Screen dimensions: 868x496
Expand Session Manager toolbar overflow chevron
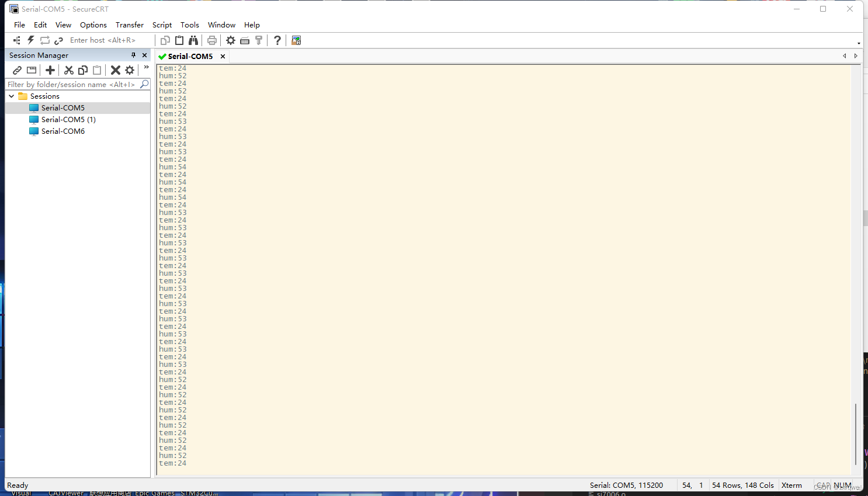[146, 67]
